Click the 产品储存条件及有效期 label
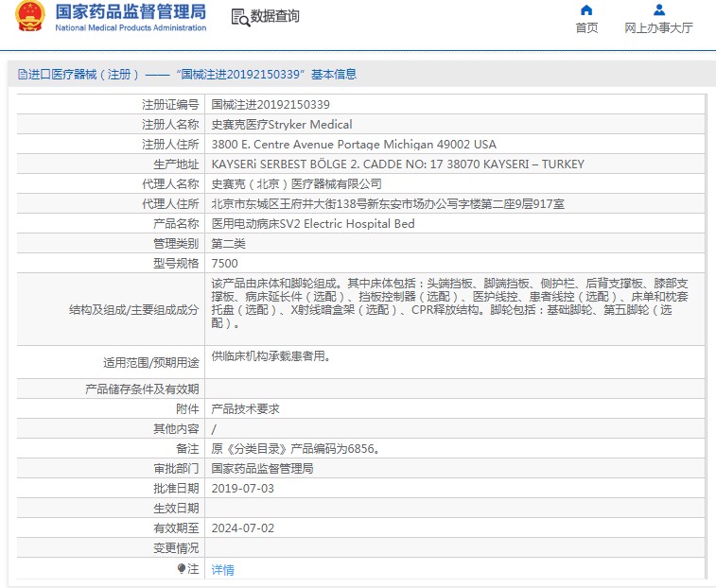 tap(142, 389)
